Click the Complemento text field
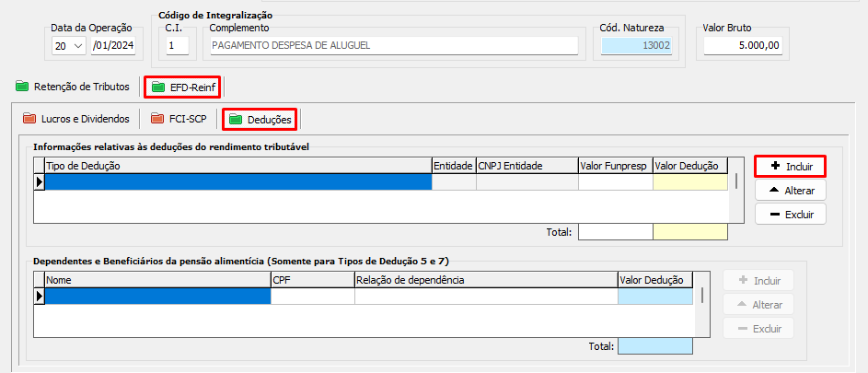This screenshot has width=868, height=373. (394, 46)
